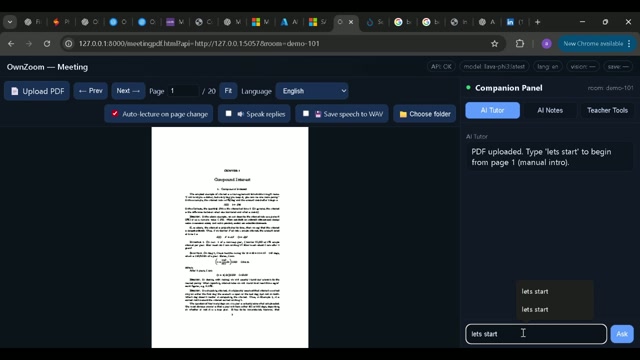Click New Chrome available update button

click(x=593, y=44)
